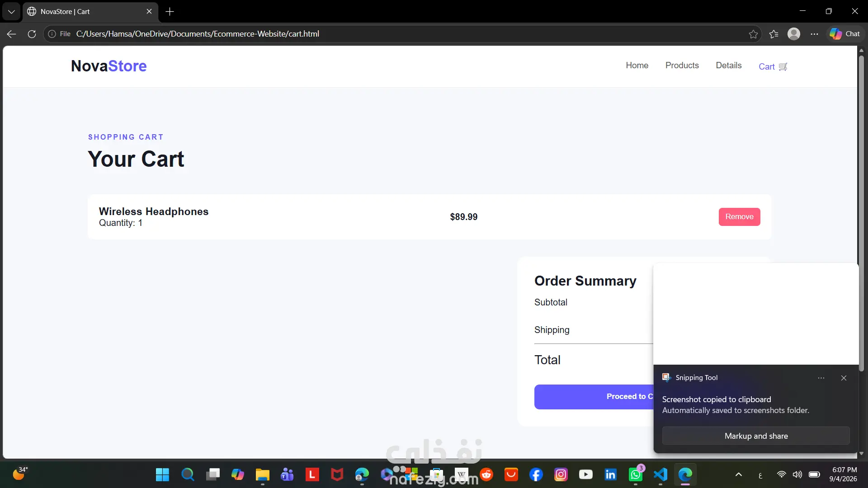The height and width of the screenshot is (488, 868).
Task: Open Visual Studio Code from taskbar
Action: point(660,474)
